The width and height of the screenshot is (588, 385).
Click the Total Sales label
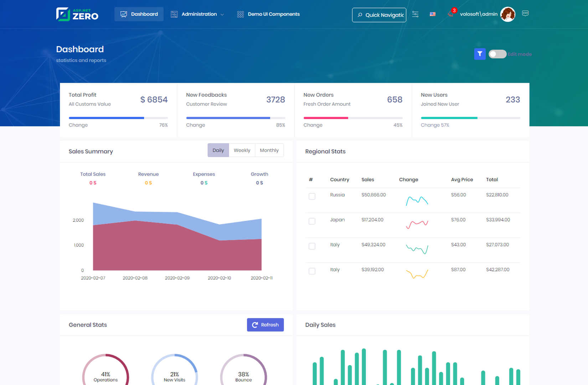[93, 174]
